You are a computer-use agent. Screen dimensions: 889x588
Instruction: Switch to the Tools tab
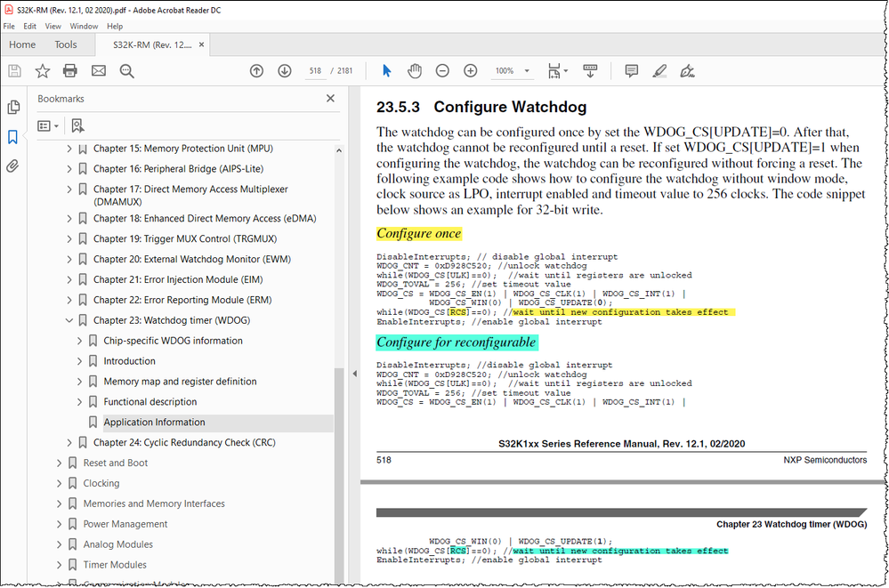pyautogui.click(x=65, y=44)
